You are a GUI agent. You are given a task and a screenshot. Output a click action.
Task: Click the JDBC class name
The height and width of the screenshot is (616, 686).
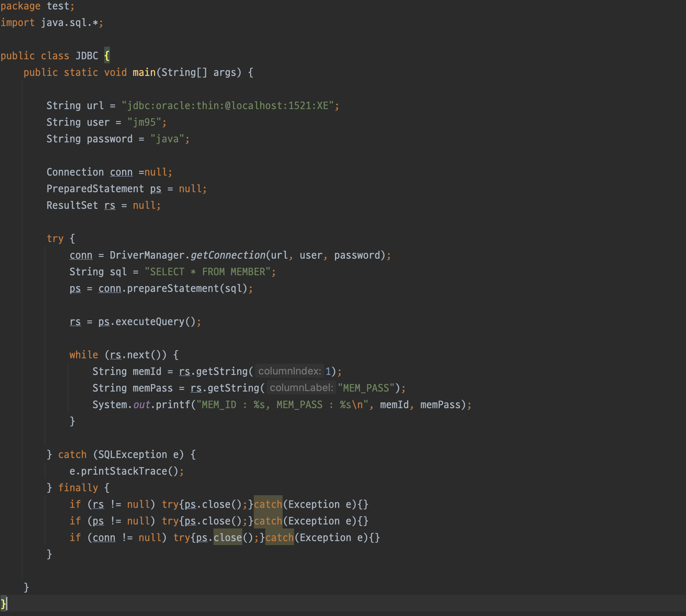pos(87,56)
